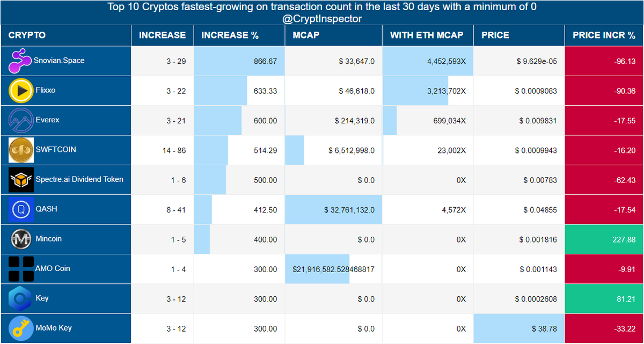Click the QASH blue Q logo
The height and width of the screenshot is (344, 644).
(21, 209)
